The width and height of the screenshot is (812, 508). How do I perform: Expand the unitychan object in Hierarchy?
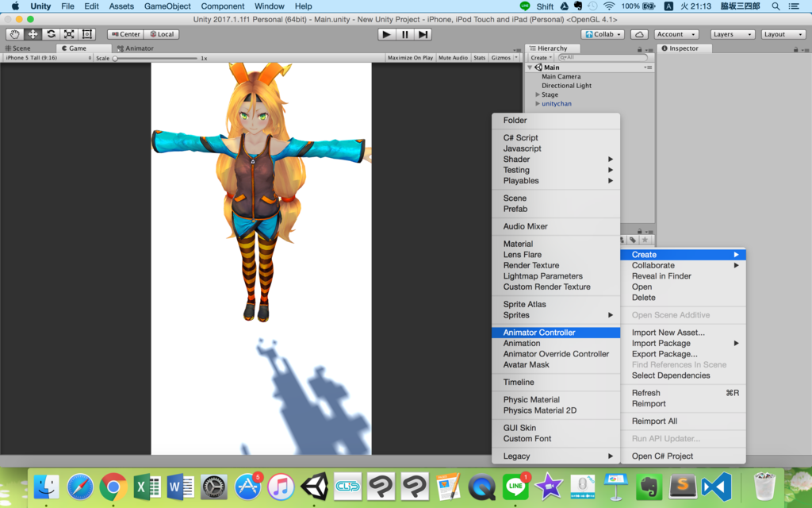(538, 104)
